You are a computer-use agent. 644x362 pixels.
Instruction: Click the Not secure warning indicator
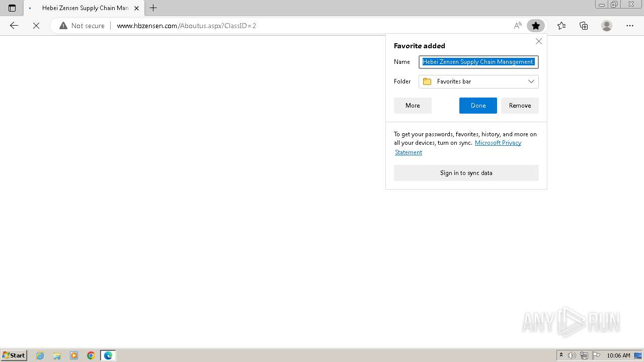point(82,26)
